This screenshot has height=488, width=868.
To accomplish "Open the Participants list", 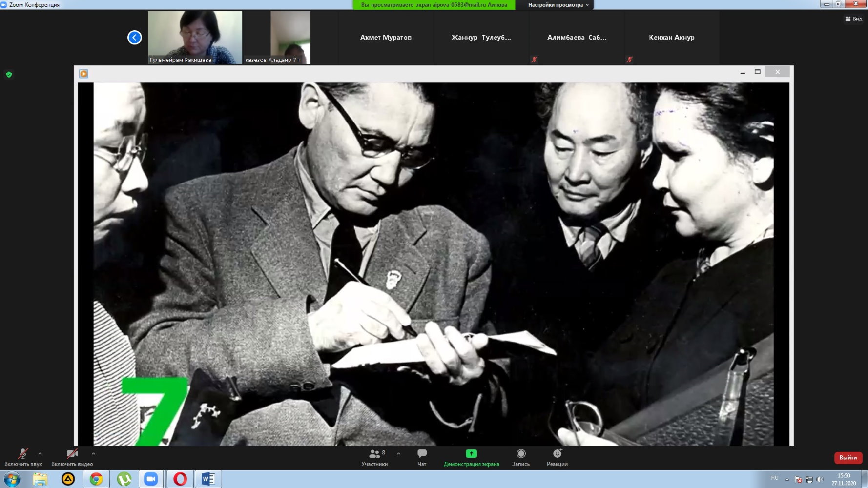I will click(x=374, y=457).
